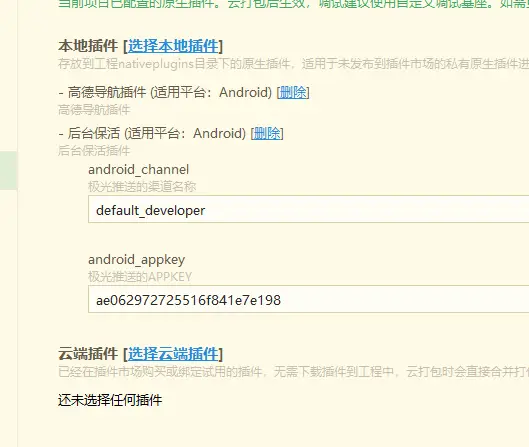This screenshot has width=529, height=447.
Task: Click the android_channel label
Action: click(138, 169)
